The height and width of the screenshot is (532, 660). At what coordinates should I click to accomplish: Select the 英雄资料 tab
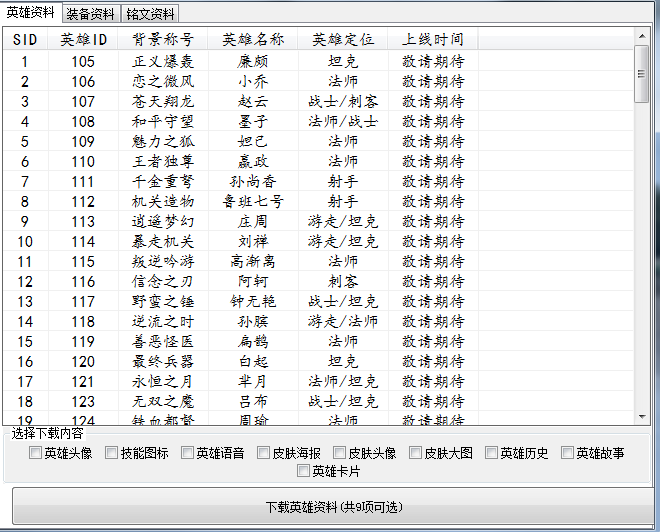point(30,13)
